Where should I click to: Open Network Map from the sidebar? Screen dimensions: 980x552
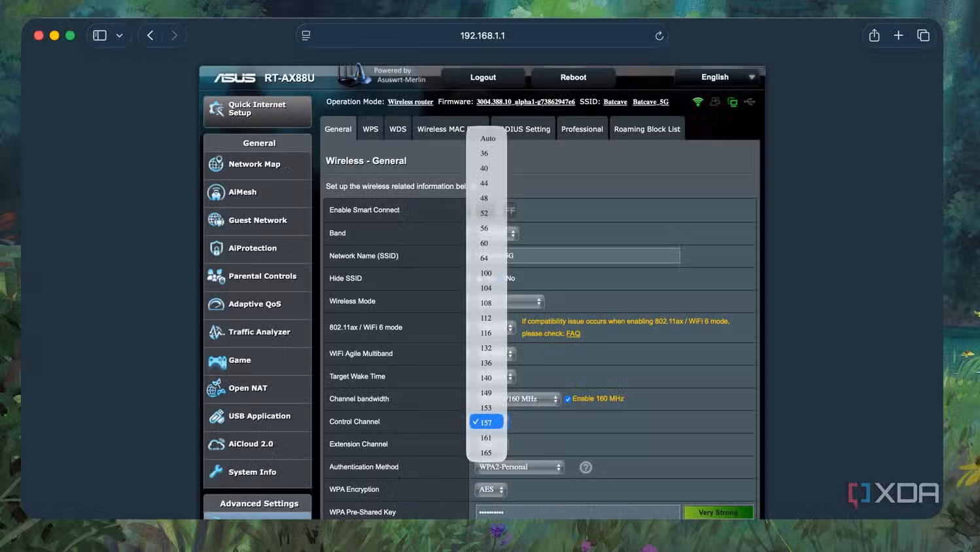click(x=258, y=164)
